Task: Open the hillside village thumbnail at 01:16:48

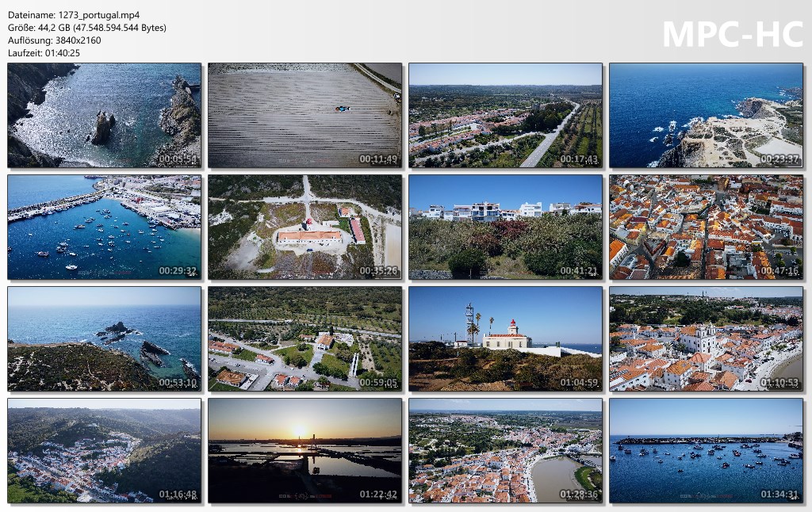Action: pos(104,451)
